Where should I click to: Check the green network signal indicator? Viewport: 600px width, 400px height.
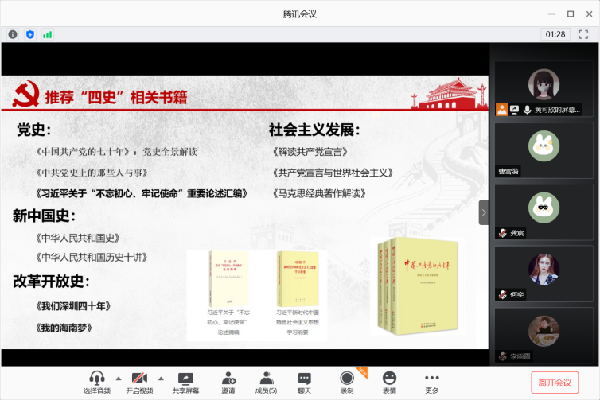[47, 34]
